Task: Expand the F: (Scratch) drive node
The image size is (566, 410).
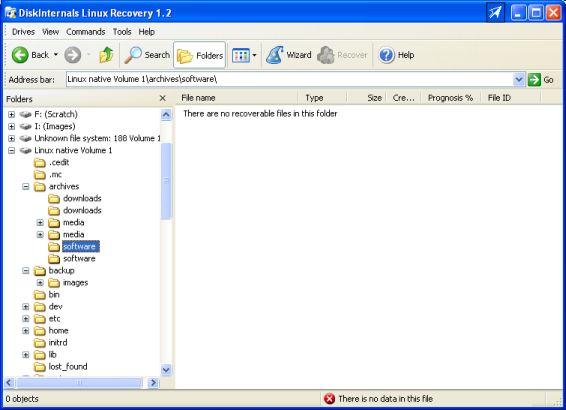Action: point(12,114)
